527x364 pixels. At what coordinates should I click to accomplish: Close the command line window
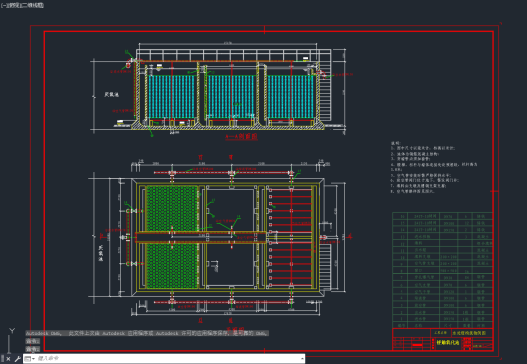(8, 359)
